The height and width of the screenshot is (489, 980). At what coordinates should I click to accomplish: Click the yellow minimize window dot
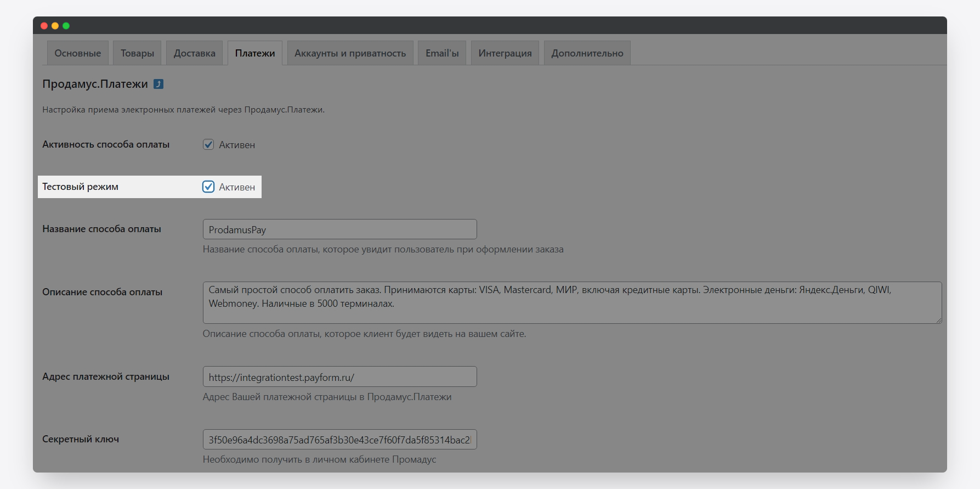click(55, 26)
